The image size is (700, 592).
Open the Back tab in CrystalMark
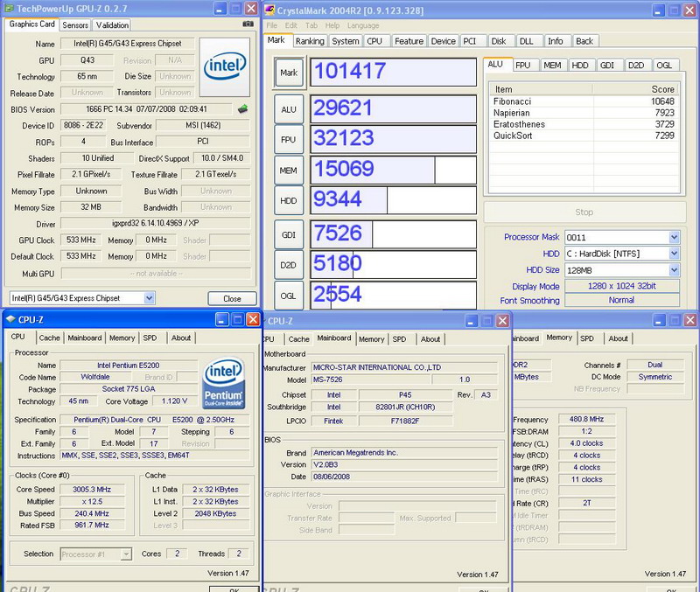coord(584,41)
